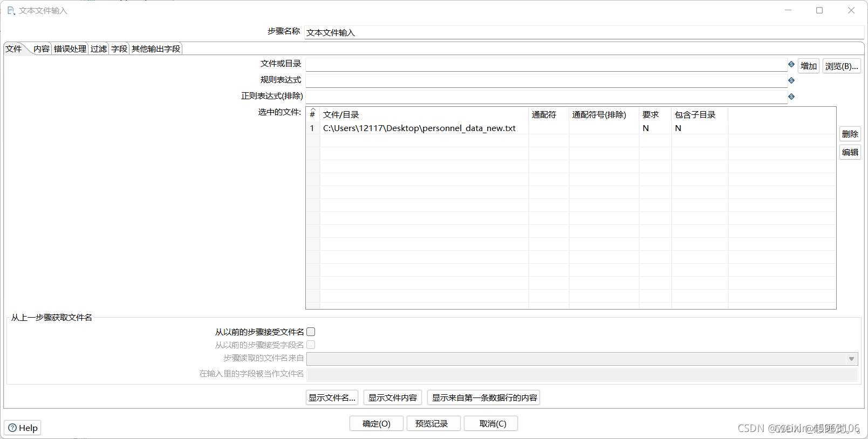868x439 pixels.
Task: Click the 显示文件内容 button
Action: 393,397
